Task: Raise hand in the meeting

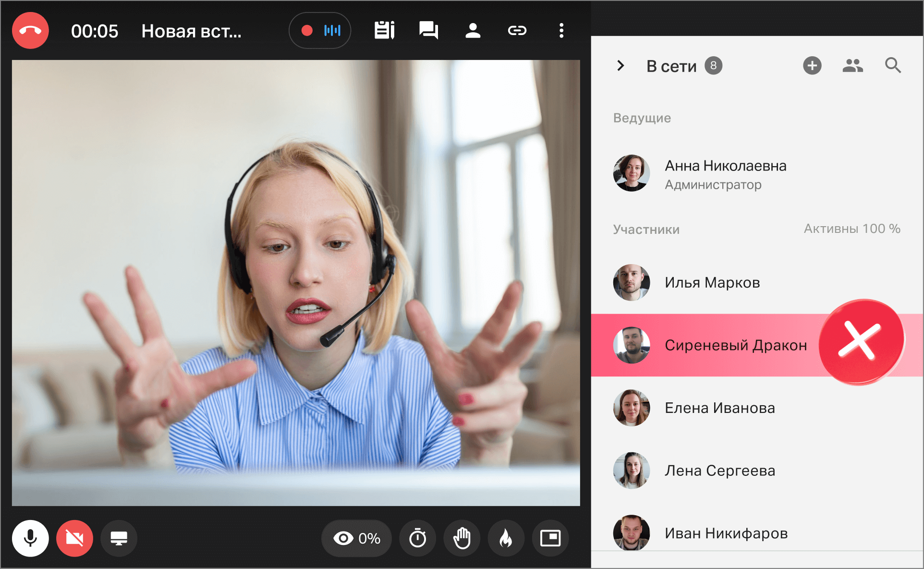Action: pyautogui.click(x=462, y=538)
